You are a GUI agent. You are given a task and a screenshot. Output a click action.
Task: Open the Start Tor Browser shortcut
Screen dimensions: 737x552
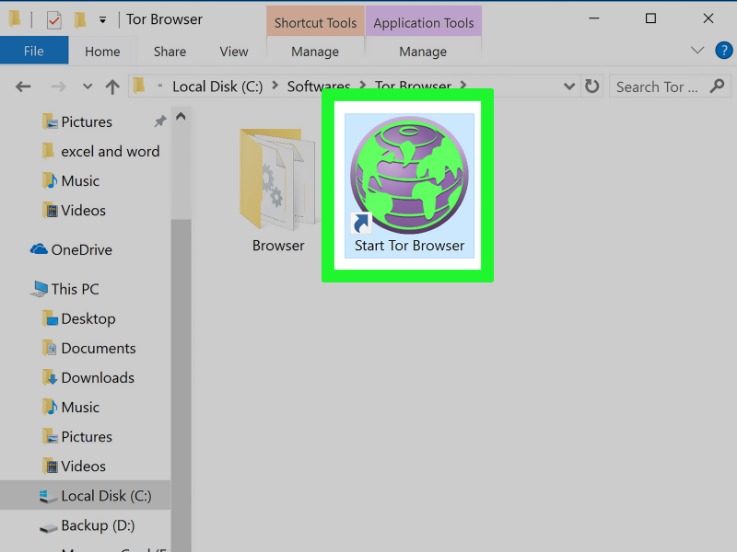tap(409, 185)
